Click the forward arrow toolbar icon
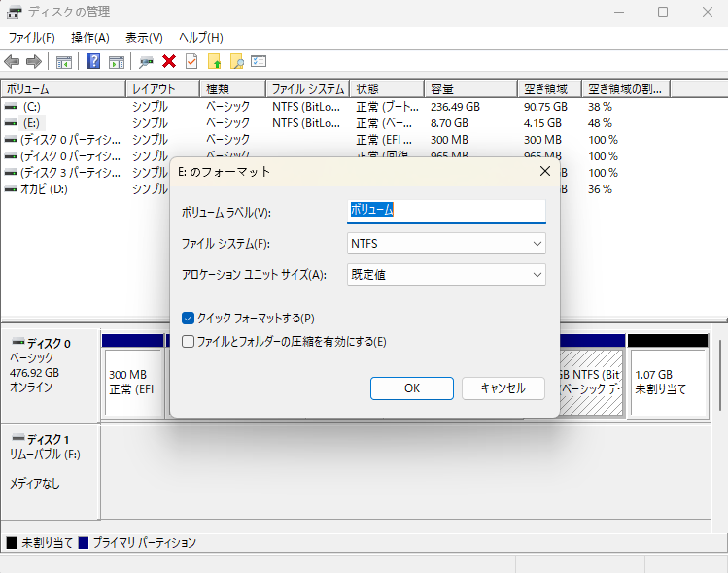This screenshot has width=728, height=573. [33, 61]
